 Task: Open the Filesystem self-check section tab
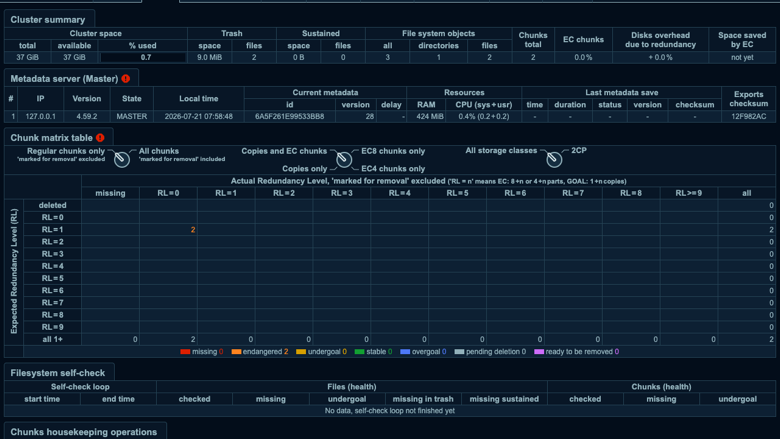click(x=58, y=372)
